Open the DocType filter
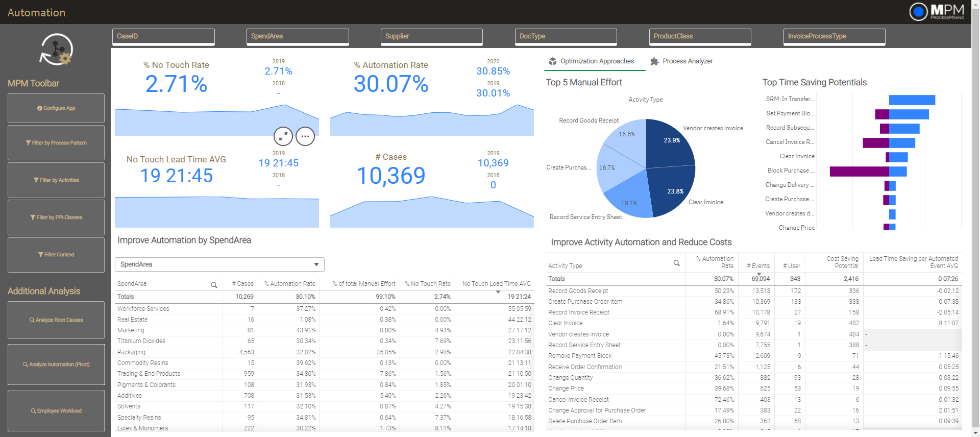Screen dimensions: 980x437 pyautogui.click(x=566, y=37)
